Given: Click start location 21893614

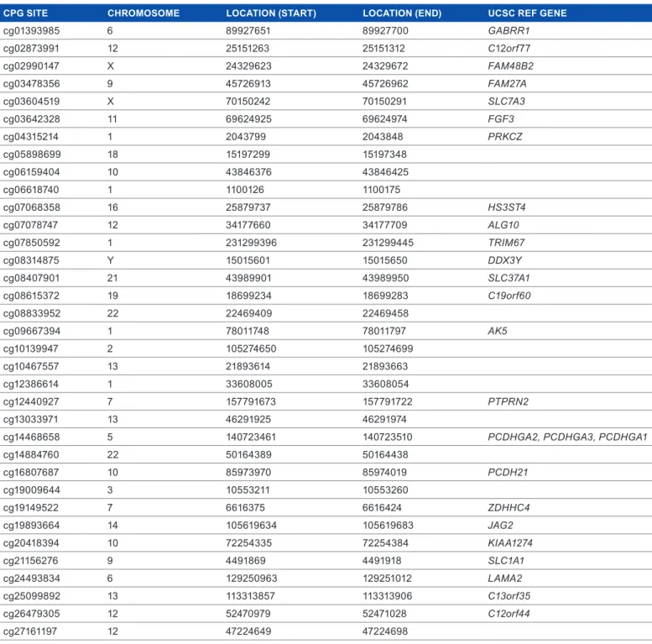Looking at the screenshot, I should (x=248, y=367).
